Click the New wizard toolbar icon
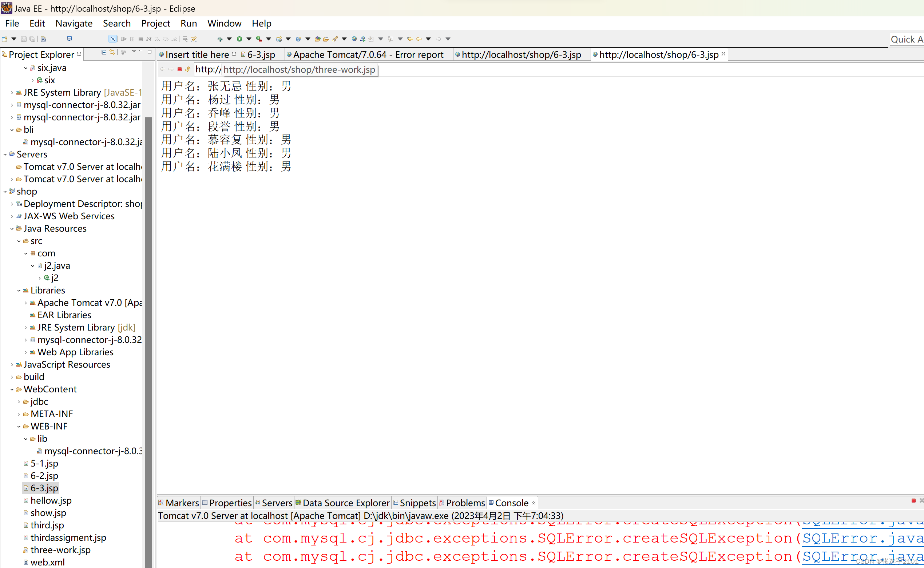924x568 pixels. point(4,39)
